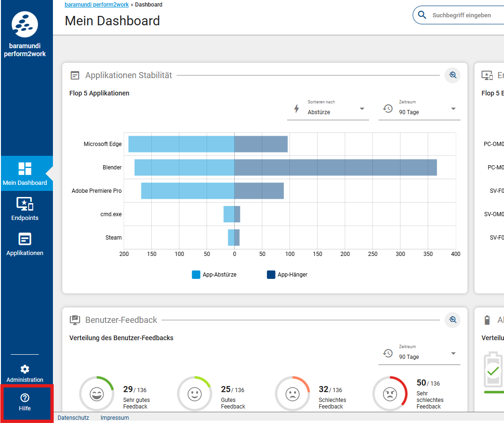Open the Impressum footer link
Image resolution: width=504 pixels, height=423 pixels.
[115, 418]
